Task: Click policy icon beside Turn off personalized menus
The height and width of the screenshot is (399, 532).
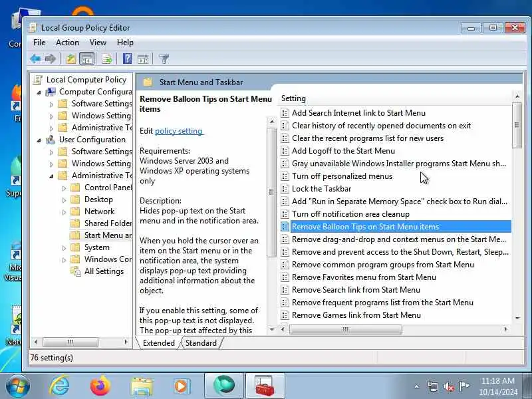Action: 285,176
